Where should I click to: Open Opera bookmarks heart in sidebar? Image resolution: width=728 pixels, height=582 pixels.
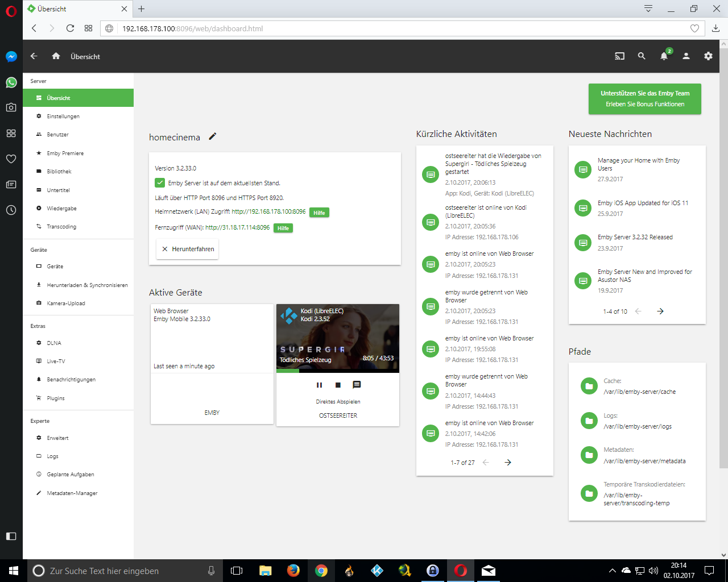click(11, 159)
